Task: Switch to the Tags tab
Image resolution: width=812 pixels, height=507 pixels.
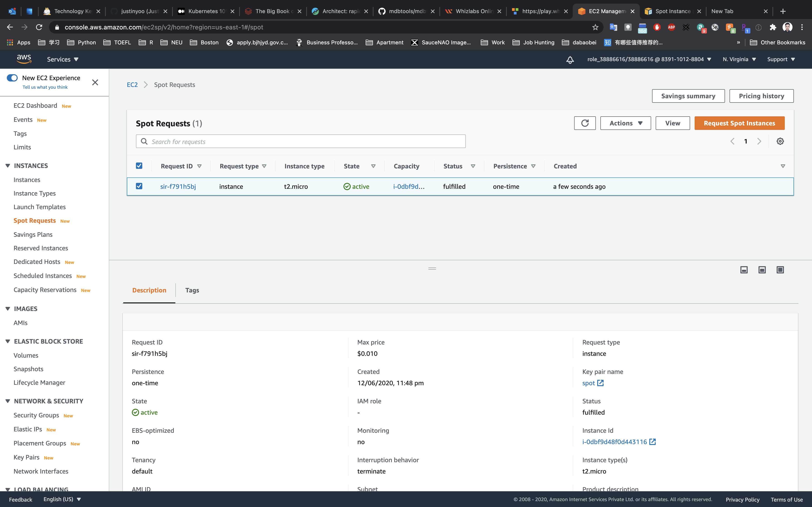Action: [192, 290]
